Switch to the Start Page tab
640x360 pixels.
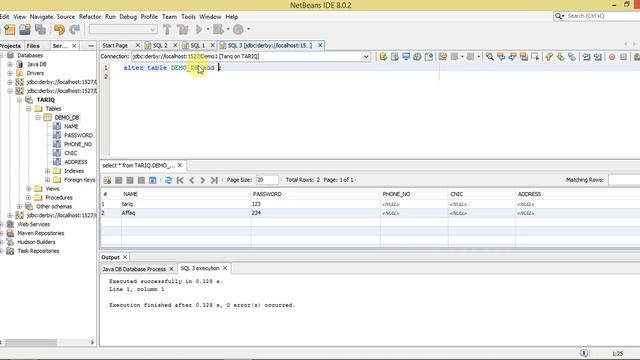point(115,46)
